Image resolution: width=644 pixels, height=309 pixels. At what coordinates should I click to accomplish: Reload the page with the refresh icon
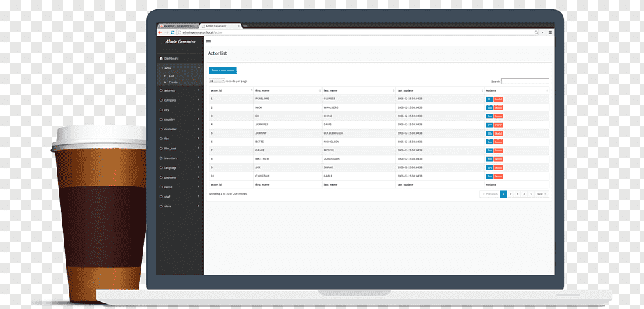click(173, 32)
